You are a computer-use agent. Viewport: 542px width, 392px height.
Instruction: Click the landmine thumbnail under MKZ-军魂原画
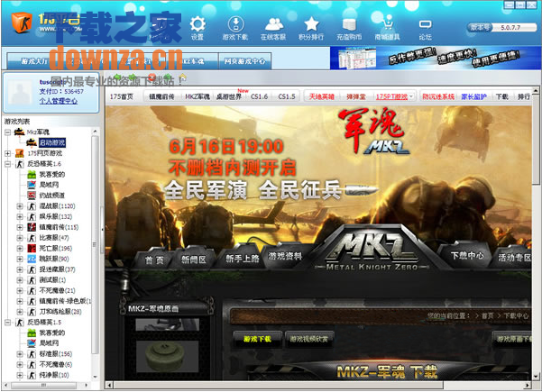point(168,356)
